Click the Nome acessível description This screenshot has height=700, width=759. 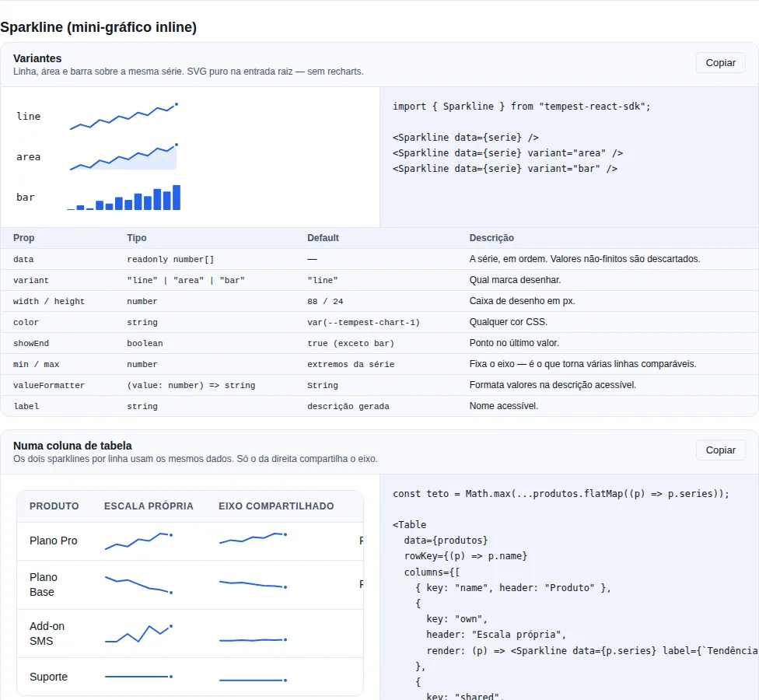click(x=503, y=406)
